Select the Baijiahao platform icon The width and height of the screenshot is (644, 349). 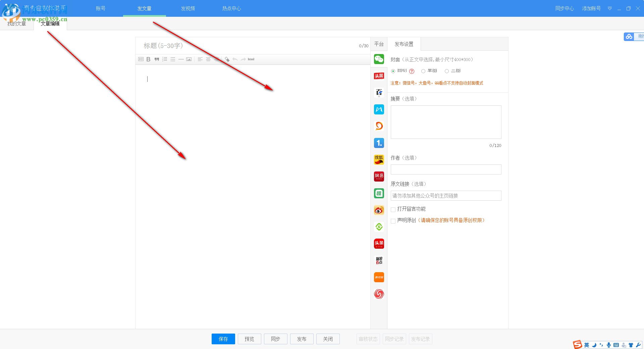click(x=379, y=93)
